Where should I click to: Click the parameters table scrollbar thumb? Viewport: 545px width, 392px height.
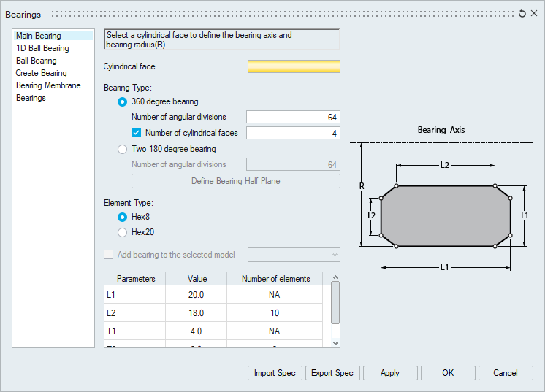point(335,302)
